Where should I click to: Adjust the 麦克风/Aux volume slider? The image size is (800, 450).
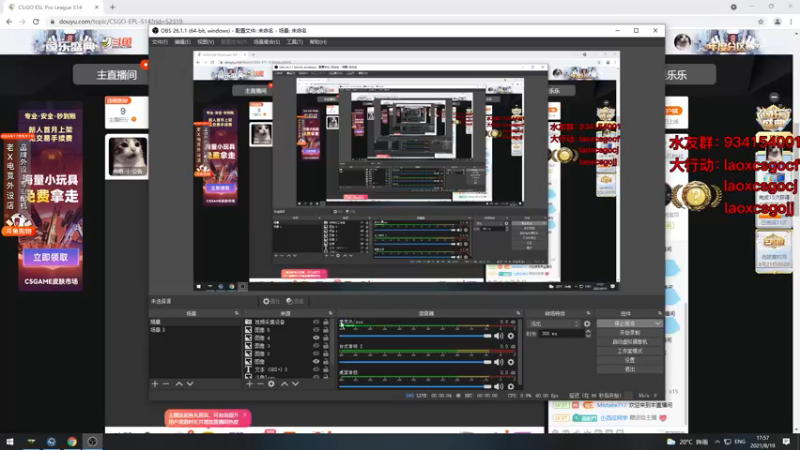click(x=415, y=336)
